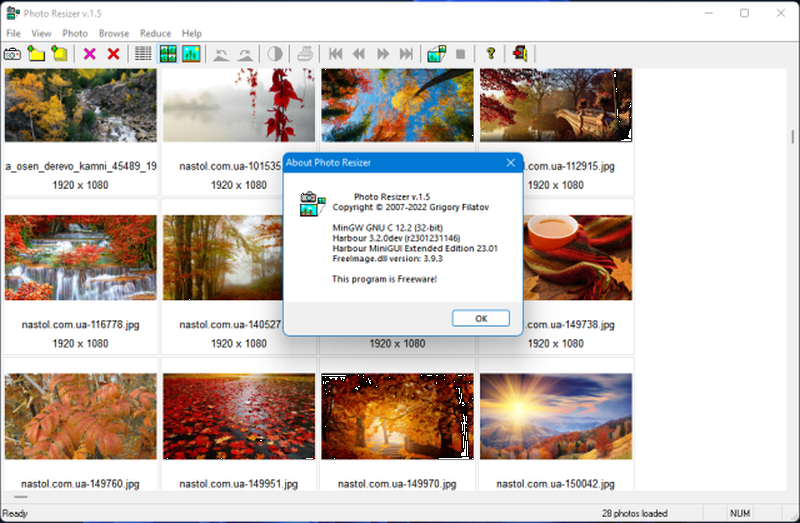Select the thumbnails grid view icon
Image resolution: width=800 pixels, height=523 pixels.
(x=167, y=53)
